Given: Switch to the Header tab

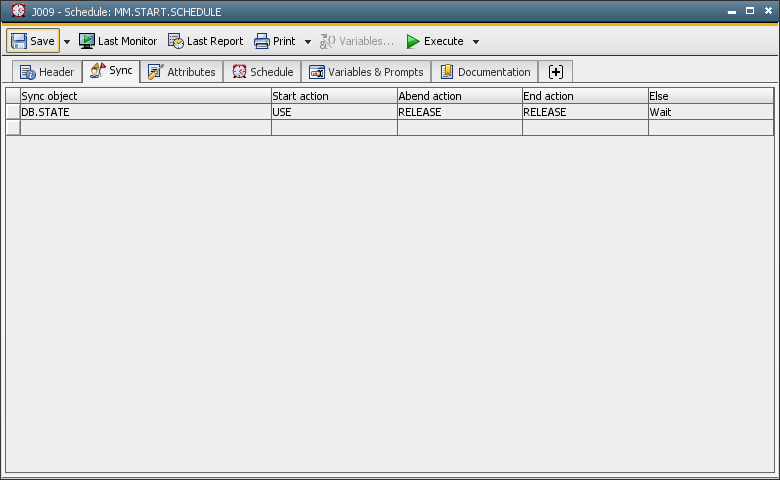Looking at the screenshot, I should tap(47, 72).
